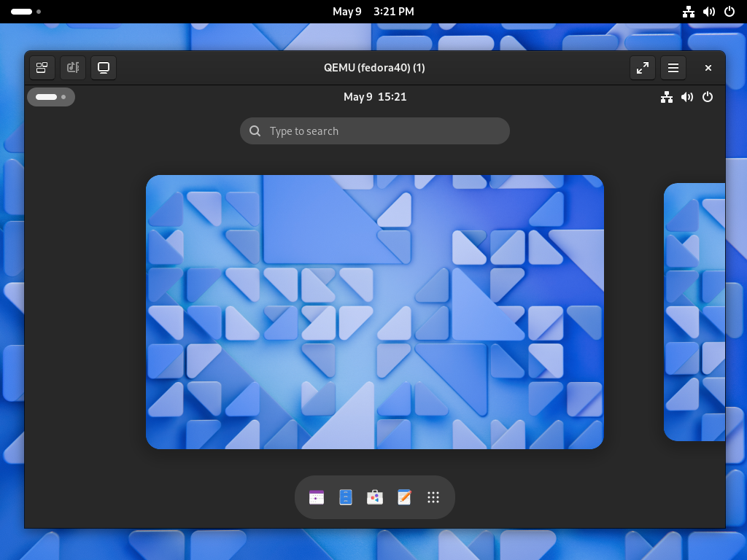747x560 pixels.
Task: Focus the Type to search field
Action: pyautogui.click(x=375, y=131)
